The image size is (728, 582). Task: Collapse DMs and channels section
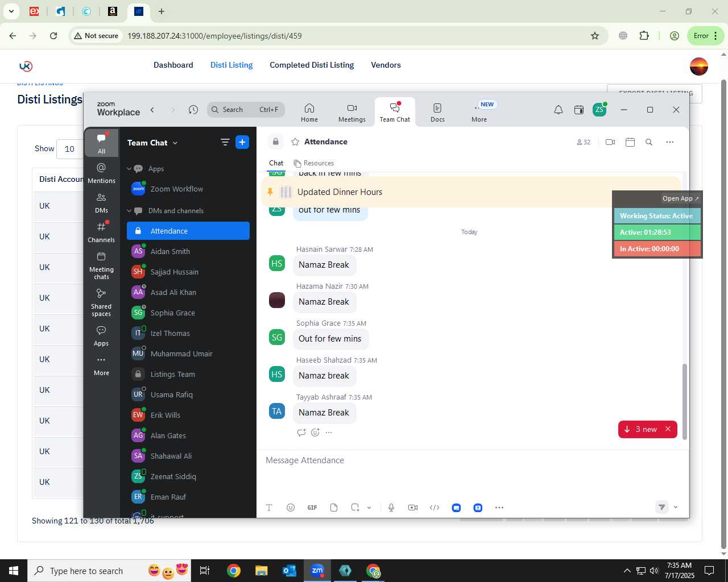pyautogui.click(x=129, y=211)
